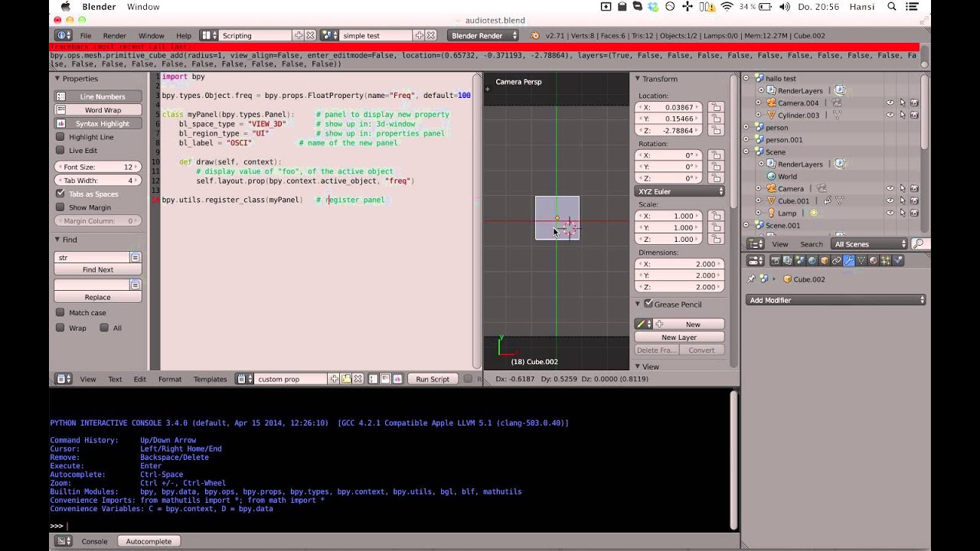The width and height of the screenshot is (980, 551).
Task: Click the New Layer button
Action: click(x=679, y=337)
